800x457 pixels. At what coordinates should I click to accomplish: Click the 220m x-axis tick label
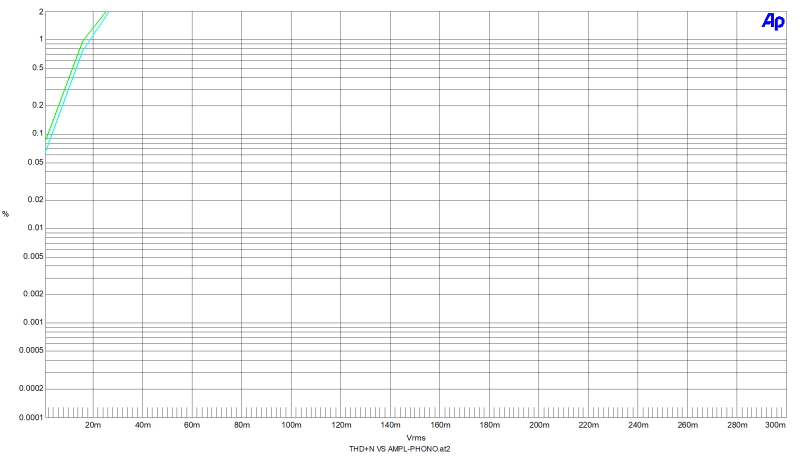click(x=588, y=425)
